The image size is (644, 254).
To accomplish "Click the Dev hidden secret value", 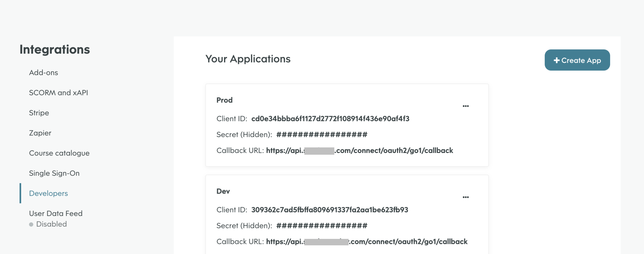I will click(x=322, y=226).
